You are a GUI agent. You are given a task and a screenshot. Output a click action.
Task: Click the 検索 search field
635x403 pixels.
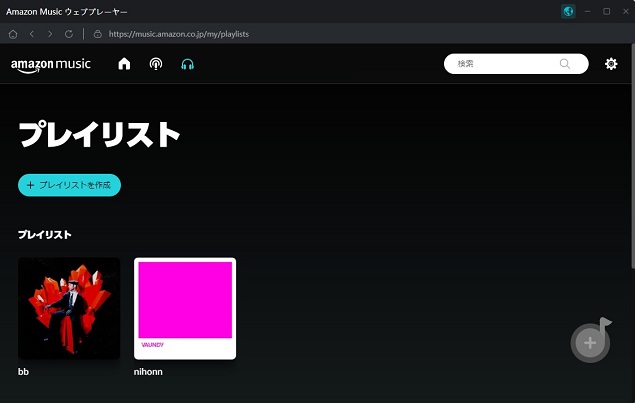pyautogui.click(x=516, y=64)
